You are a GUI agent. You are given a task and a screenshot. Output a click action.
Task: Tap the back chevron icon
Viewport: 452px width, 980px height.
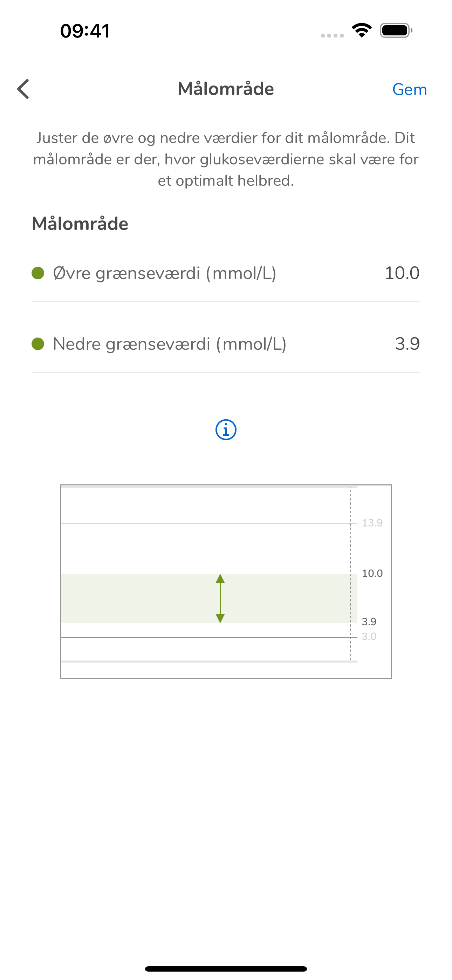[23, 89]
